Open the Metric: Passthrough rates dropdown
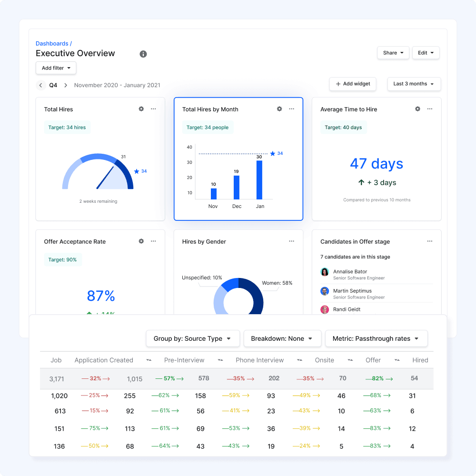 376,338
